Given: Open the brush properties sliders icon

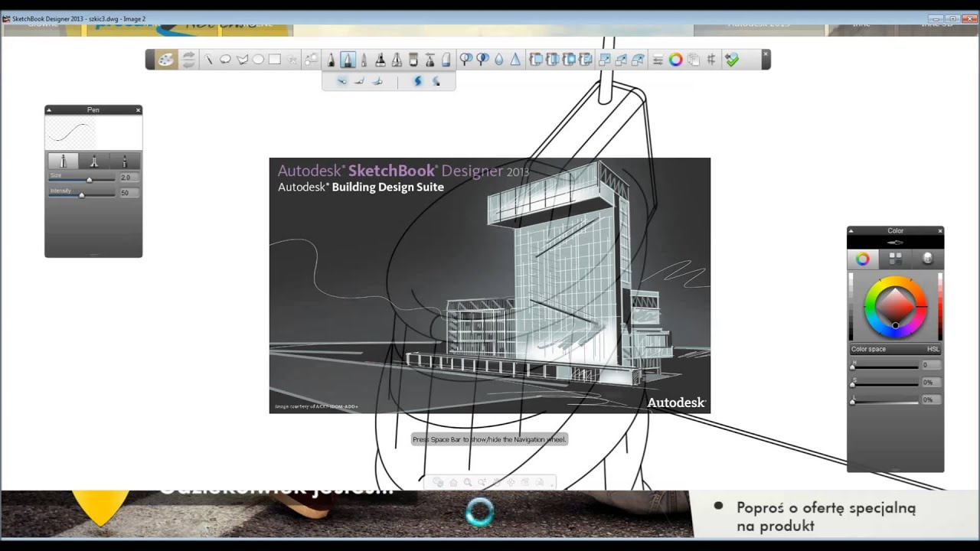Looking at the screenshot, I should [x=658, y=60].
